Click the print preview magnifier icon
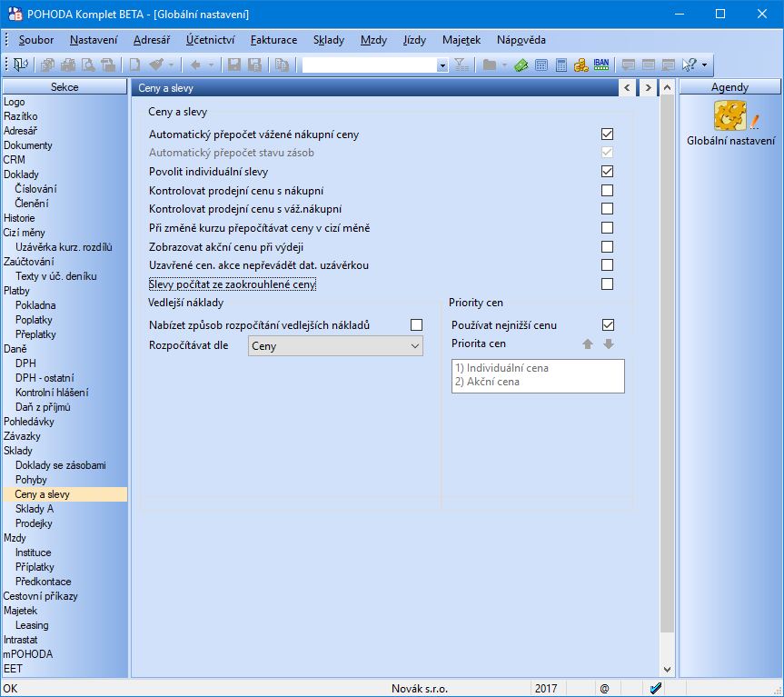The width and height of the screenshot is (784, 697). tap(88, 65)
